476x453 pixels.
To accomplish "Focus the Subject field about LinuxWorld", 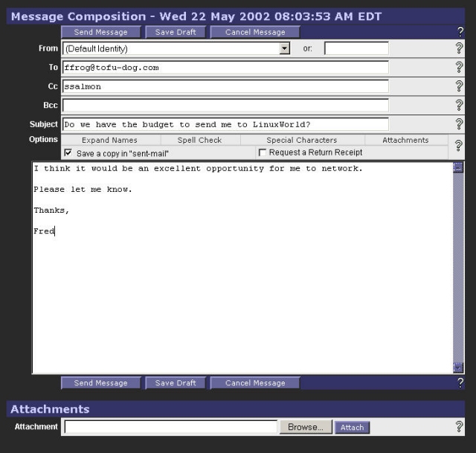I will (225, 124).
